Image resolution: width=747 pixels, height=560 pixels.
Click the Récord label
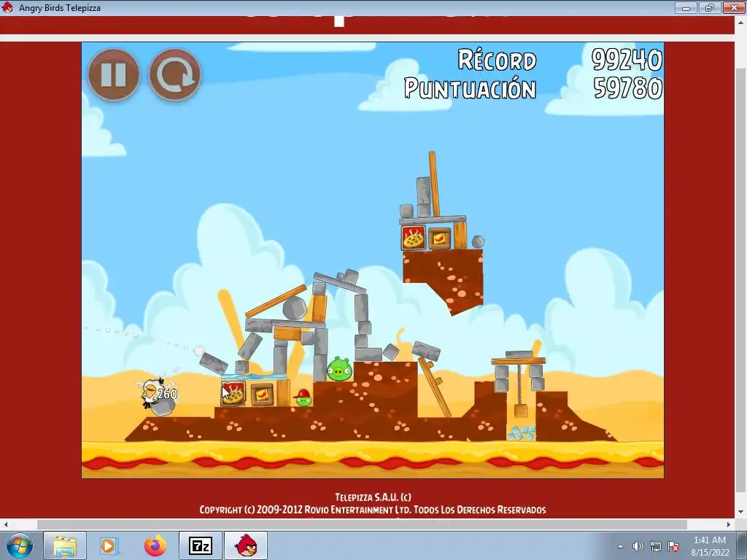[497, 60]
